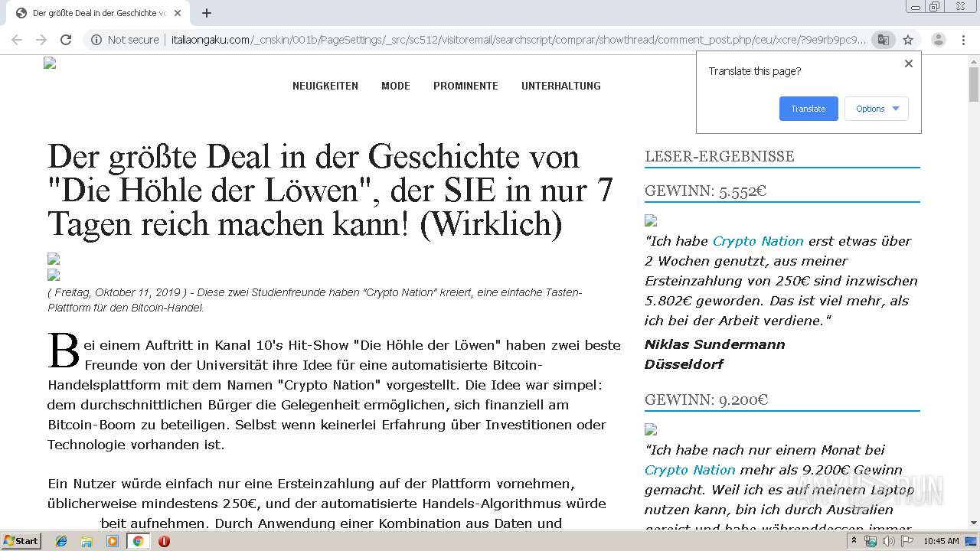This screenshot has height=551, width=980.
Task: Open the translate Options dropdown
Action: point(877,109)
